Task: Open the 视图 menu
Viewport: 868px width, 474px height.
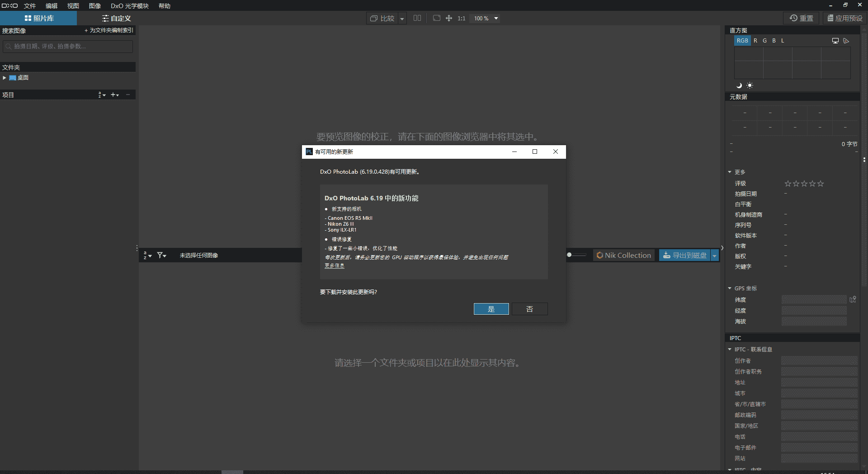Action: [x=73, y=6]
